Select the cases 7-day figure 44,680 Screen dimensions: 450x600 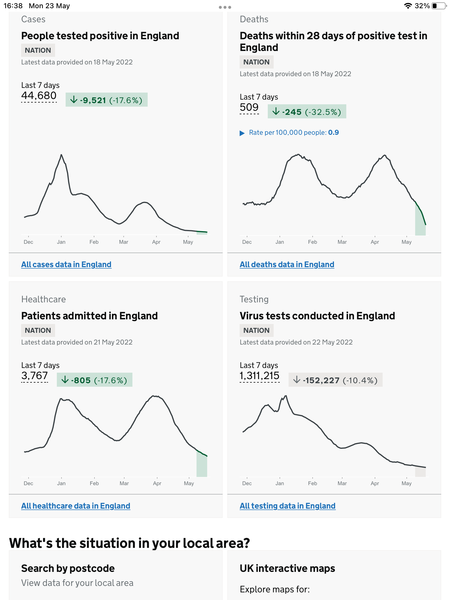[39, 96]
